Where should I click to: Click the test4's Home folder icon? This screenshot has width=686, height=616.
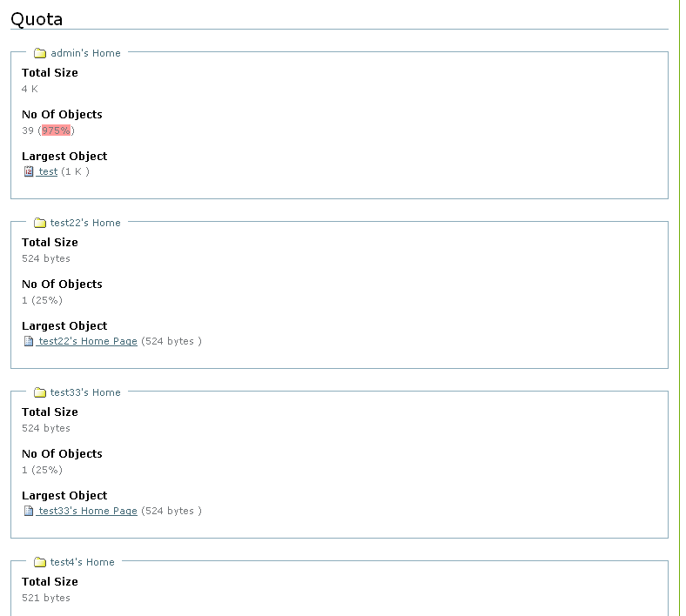click(40, 562)
